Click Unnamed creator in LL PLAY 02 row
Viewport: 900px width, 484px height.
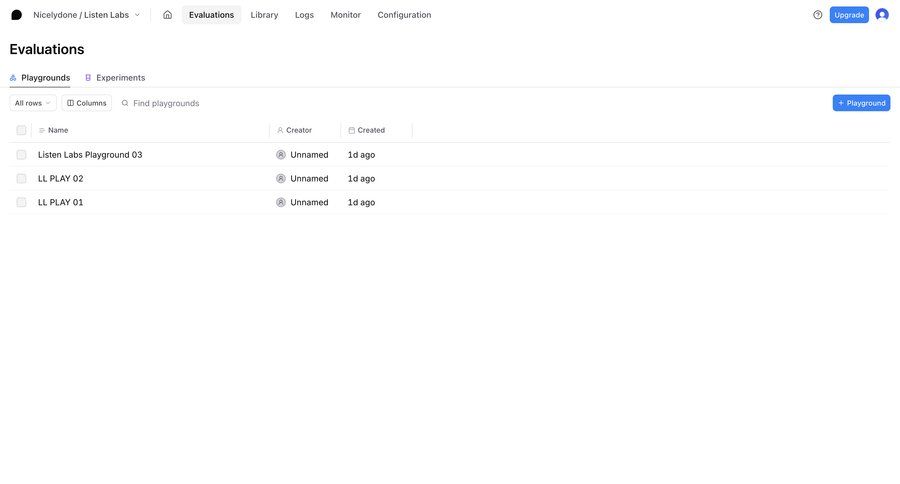[309, 179]
